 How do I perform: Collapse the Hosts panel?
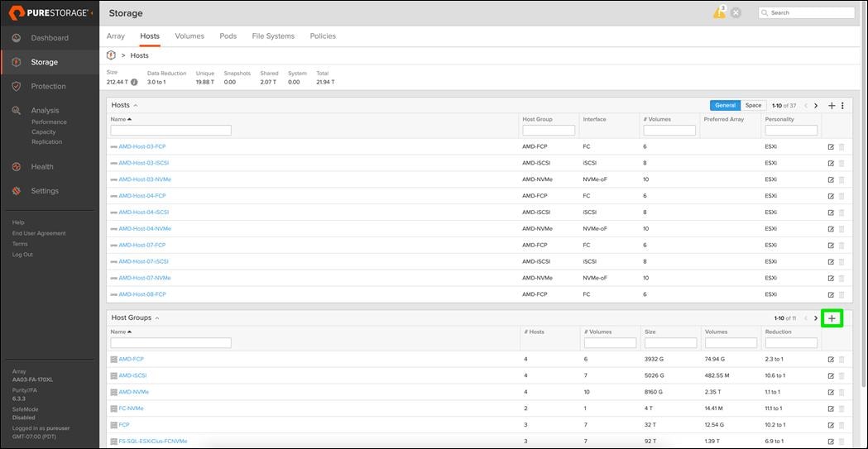(x=136, y=105)
